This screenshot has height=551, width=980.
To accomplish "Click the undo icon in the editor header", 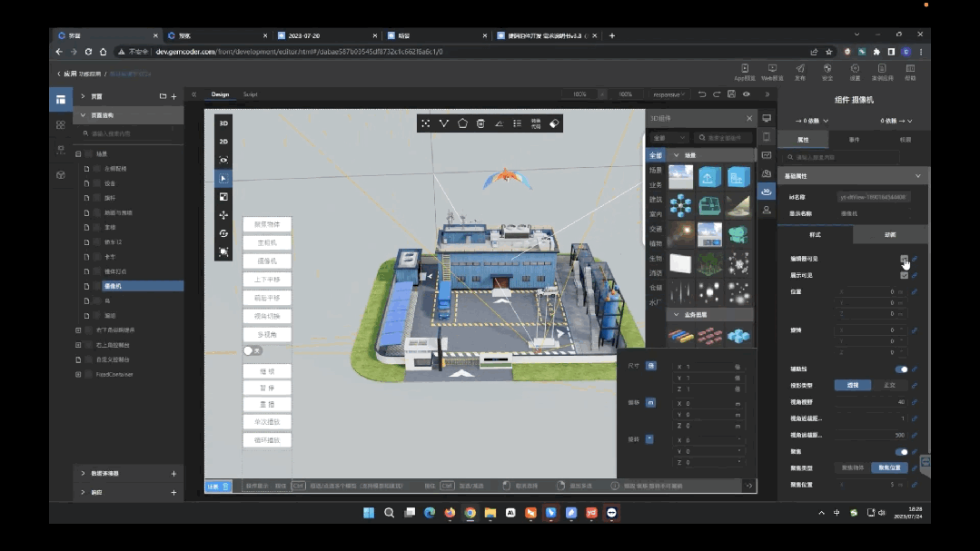I will pos(702,94).
